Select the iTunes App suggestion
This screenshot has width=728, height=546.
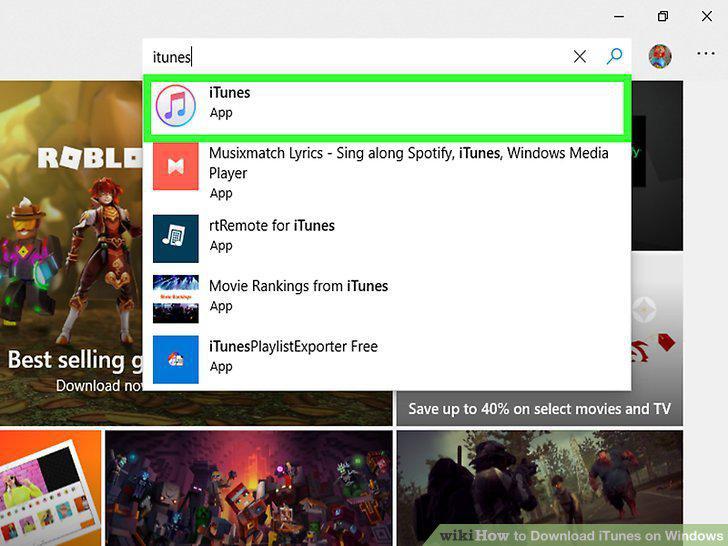click(387, 108)
